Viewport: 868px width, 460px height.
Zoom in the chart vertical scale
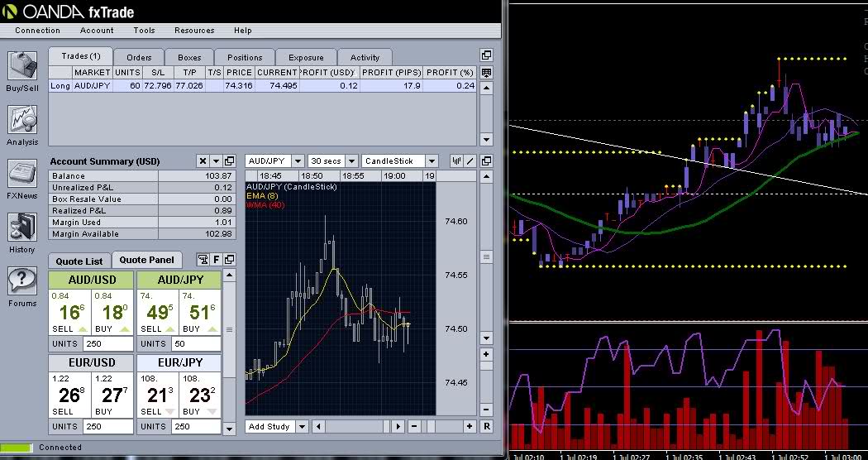(486, 354)
